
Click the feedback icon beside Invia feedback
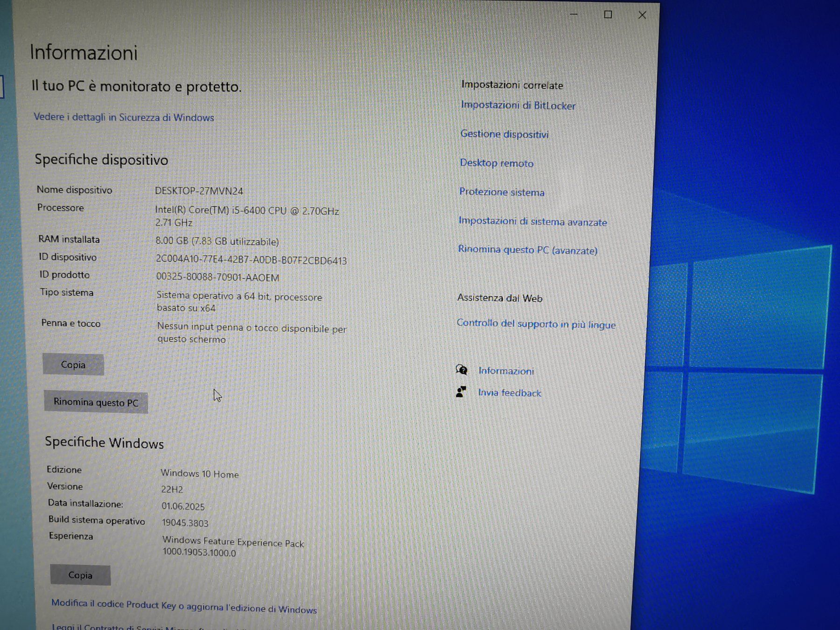pos(461,392)
